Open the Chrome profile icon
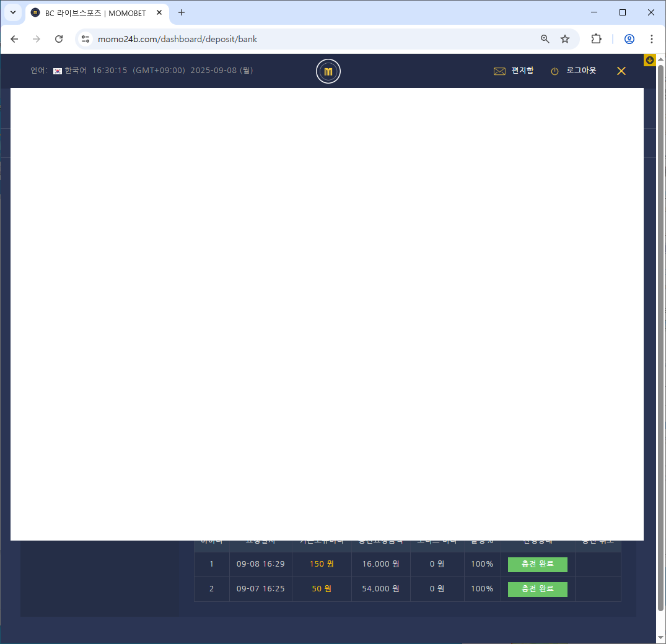 tap(629, 39)
